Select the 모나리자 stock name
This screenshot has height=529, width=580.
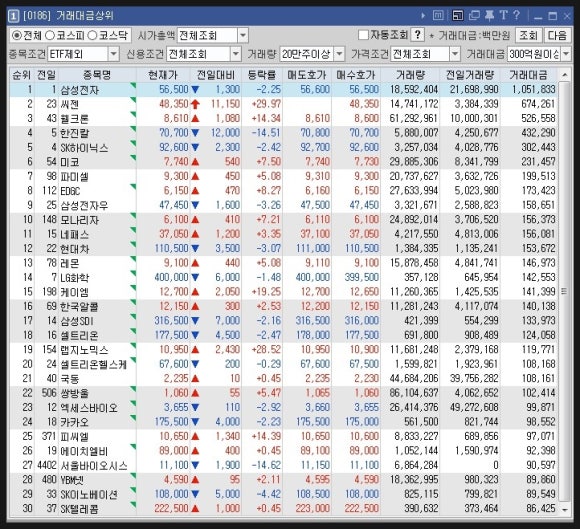point(80,220)
